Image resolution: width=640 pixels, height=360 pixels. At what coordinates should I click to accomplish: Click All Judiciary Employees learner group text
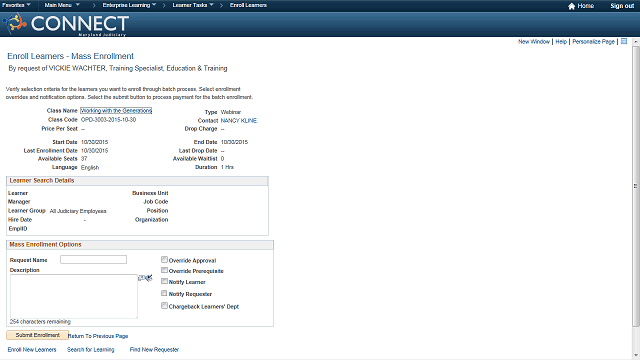coord(78,211)
